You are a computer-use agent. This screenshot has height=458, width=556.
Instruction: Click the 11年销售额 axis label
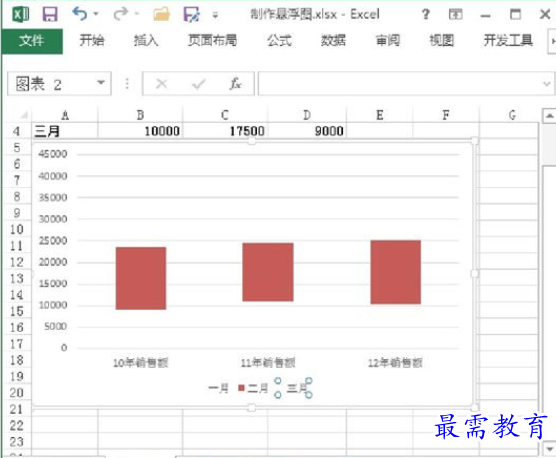tap(268, 363)
